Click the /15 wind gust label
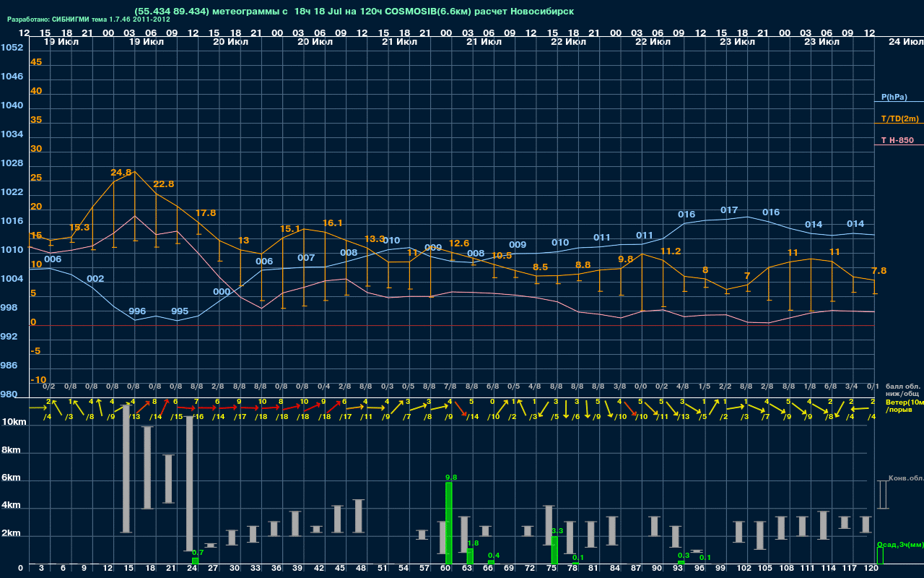The image size is (924, 578). click(177, 417)
